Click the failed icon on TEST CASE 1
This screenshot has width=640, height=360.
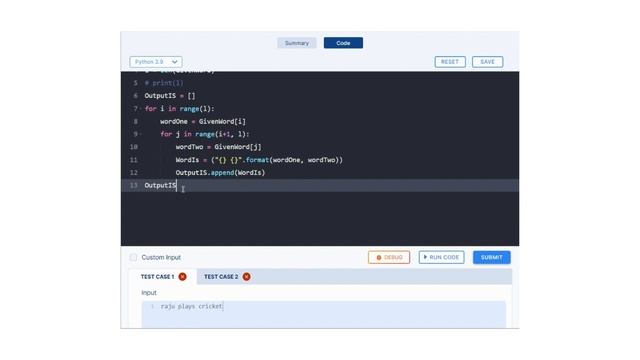182,277
